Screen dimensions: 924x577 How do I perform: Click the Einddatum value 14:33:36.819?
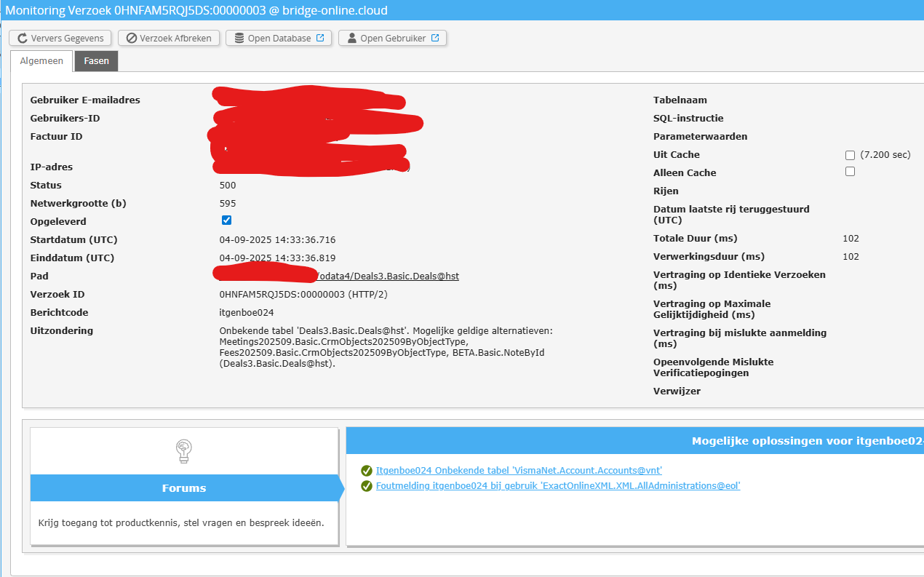(x=277, y=258)
